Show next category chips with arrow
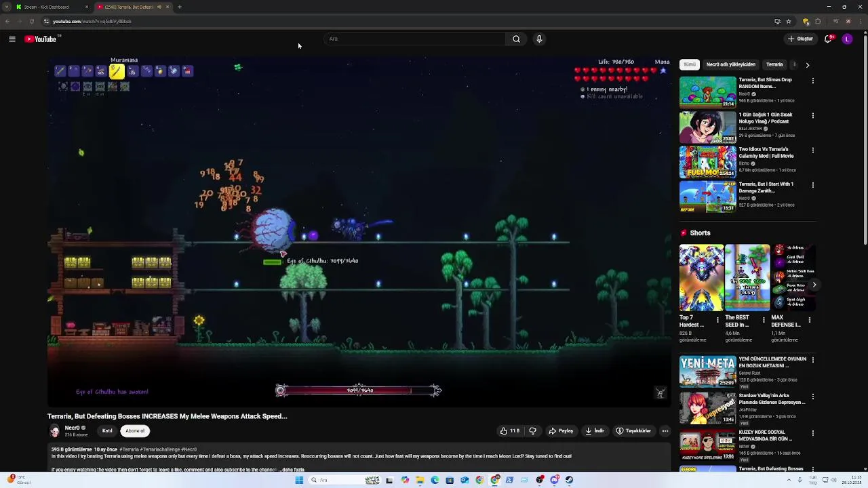868x488 pixels. pos(807,65)
